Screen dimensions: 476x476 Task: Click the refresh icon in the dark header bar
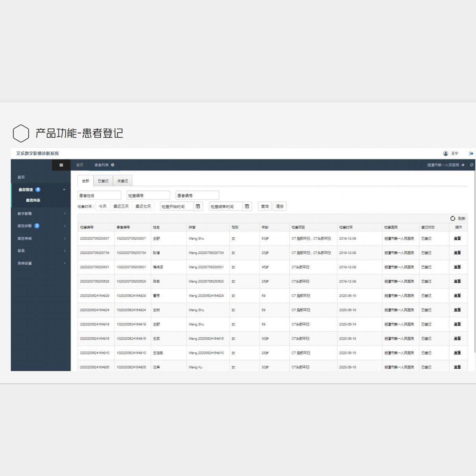tap(471, 165)
